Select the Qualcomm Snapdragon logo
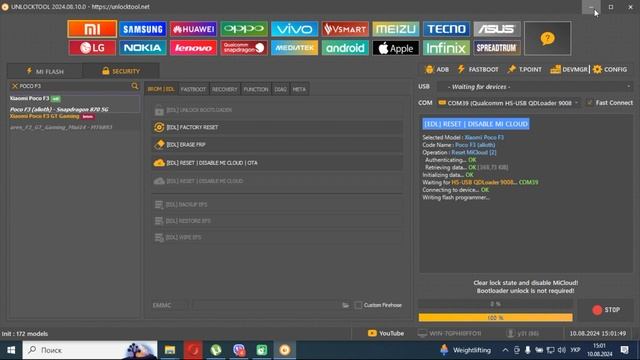Screen dimensions: 640x360 [x=244, y=48]
